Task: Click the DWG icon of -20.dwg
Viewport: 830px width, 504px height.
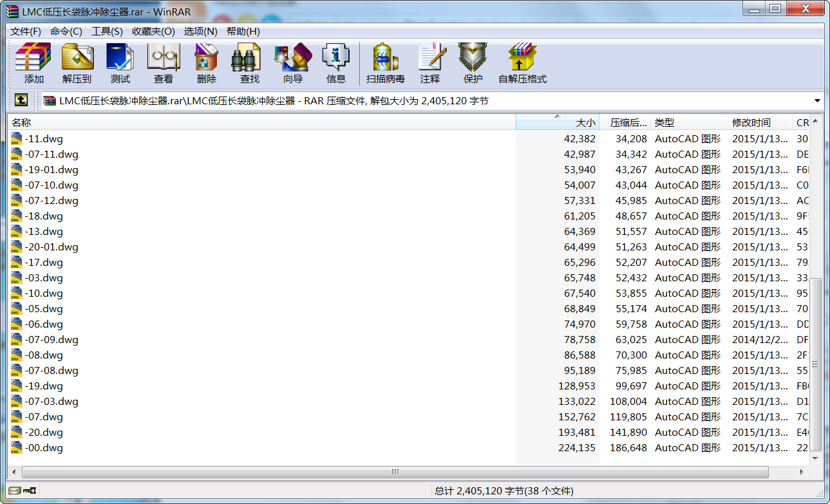Action: (x=17, y=432)
